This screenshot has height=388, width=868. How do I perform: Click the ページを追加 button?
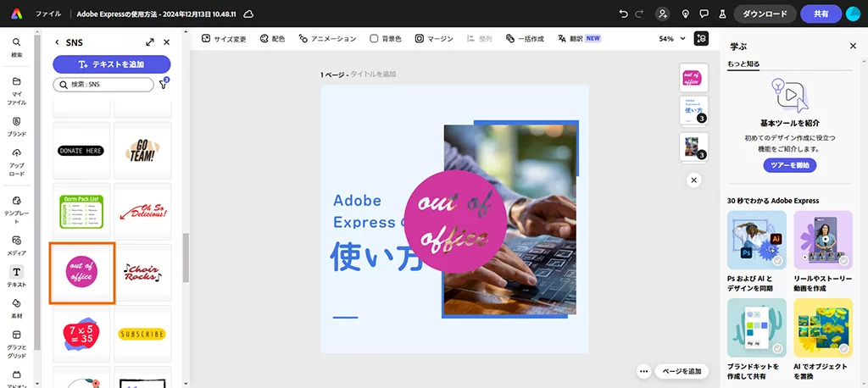682,371
